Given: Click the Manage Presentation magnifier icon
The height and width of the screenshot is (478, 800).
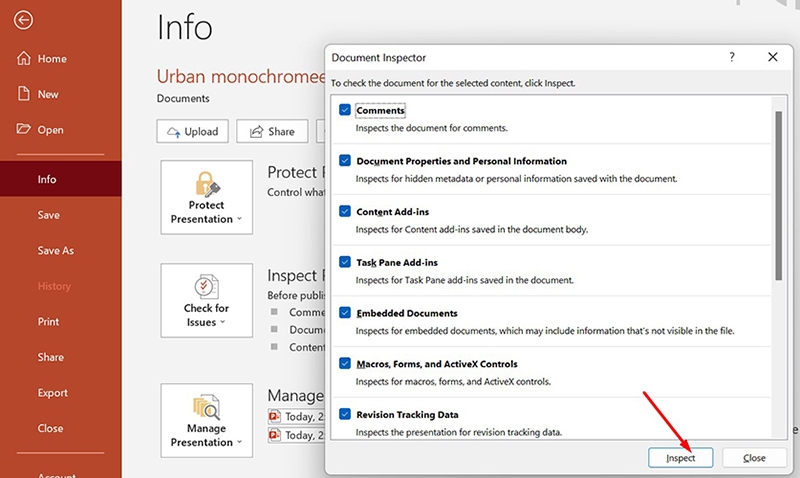Looking at the screenshot, I should click(x=206, y=407).
